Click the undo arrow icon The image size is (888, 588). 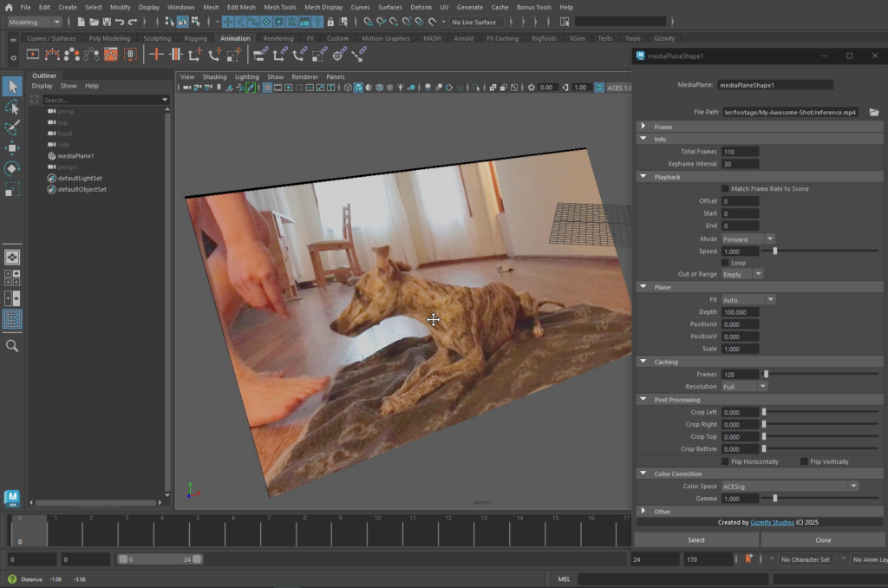(120, 22)
